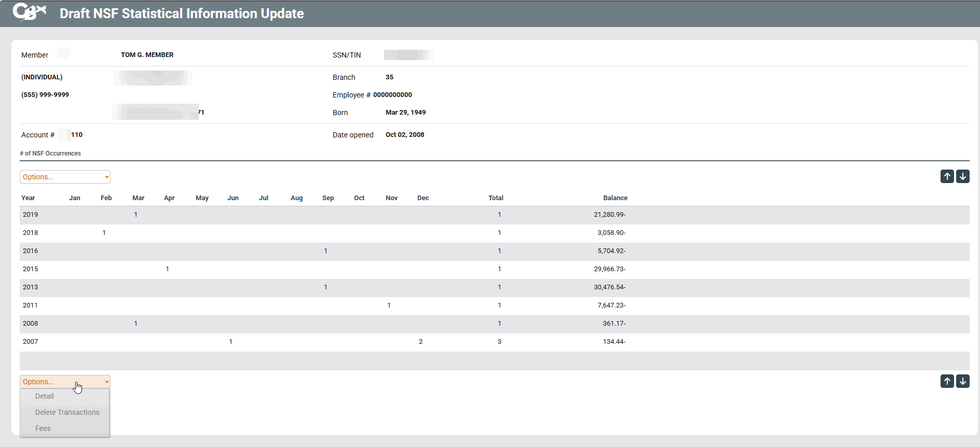Click the bottom up arrow icon
980x447 pixels.
(947, 381)
